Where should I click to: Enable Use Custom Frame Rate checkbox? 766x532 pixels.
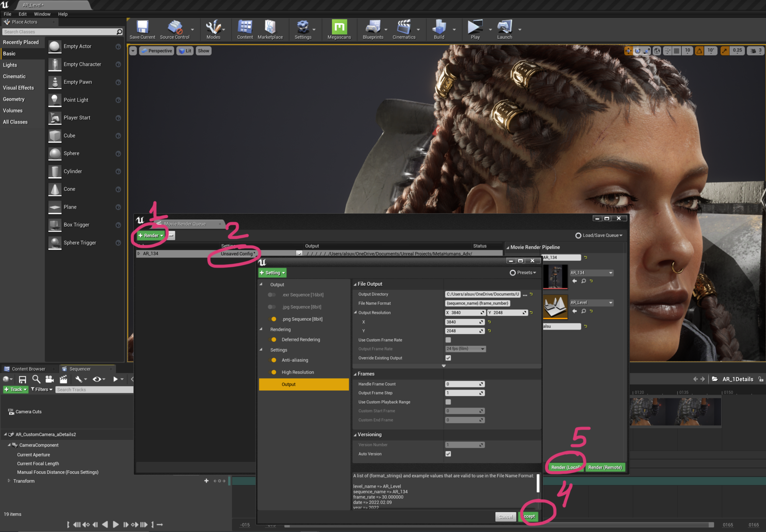tap(448, 340)
